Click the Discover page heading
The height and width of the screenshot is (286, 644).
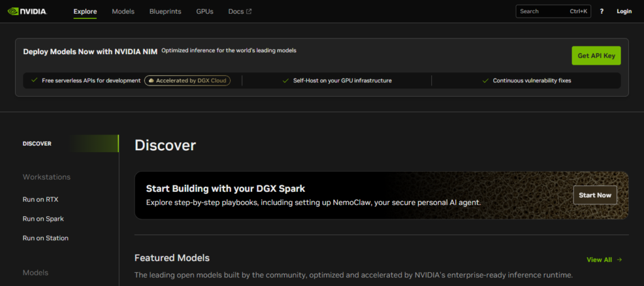point(165,145)
